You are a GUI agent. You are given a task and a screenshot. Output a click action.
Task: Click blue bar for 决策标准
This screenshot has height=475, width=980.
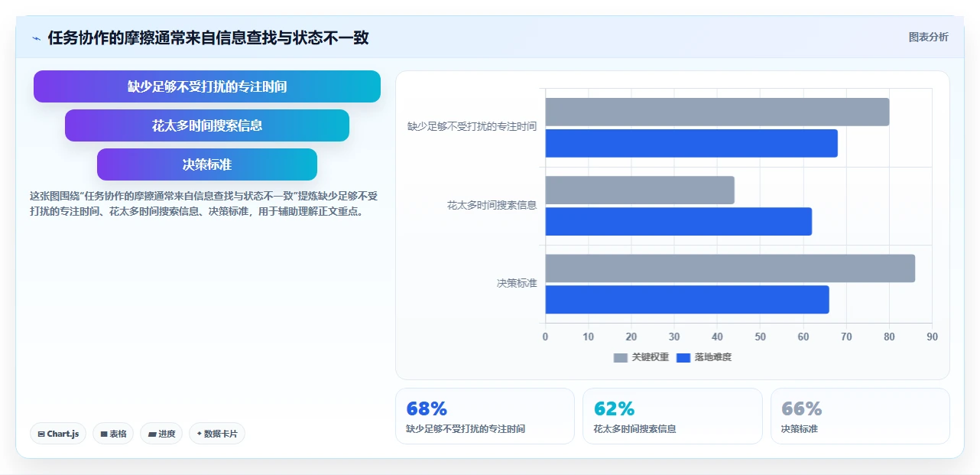pyautogui.click(x=687, y=299)
